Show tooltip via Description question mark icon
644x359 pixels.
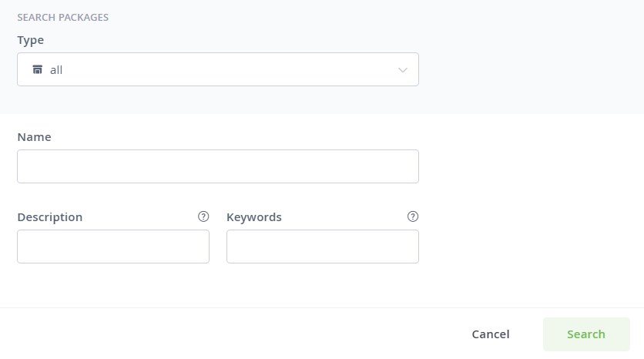pyautogui.click(x=203, y=216)
